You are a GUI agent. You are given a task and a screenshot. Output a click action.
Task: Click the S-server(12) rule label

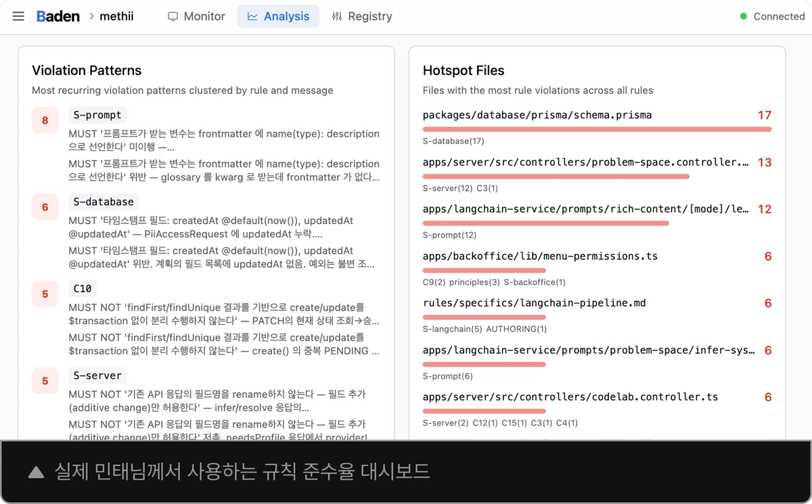tap(447, 188)
